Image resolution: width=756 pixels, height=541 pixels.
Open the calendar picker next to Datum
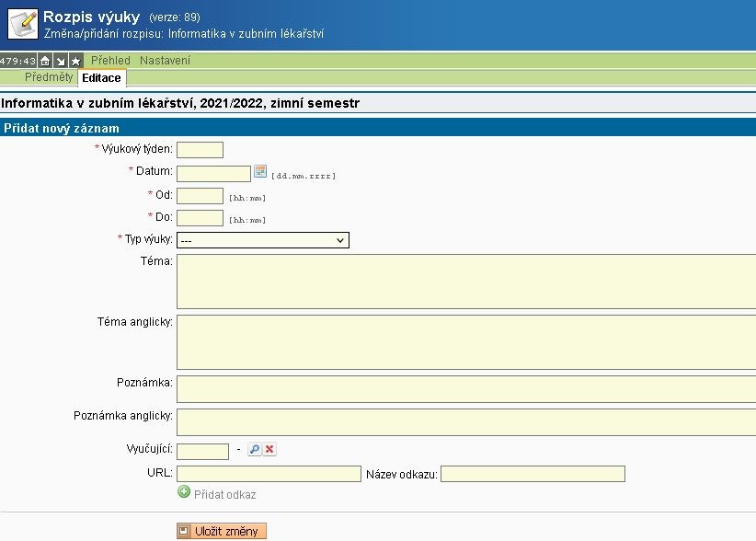[x=260, y=172]
